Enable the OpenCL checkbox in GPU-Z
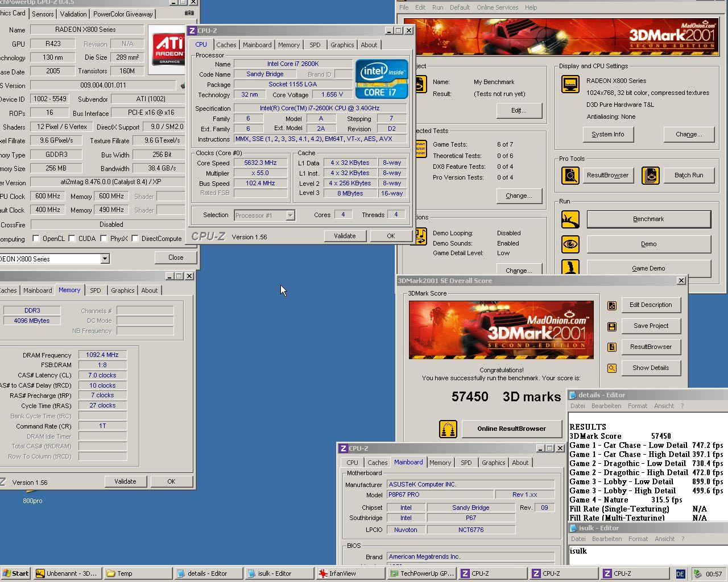This screenshot has width=728, height=582. [x=36, y=239]
